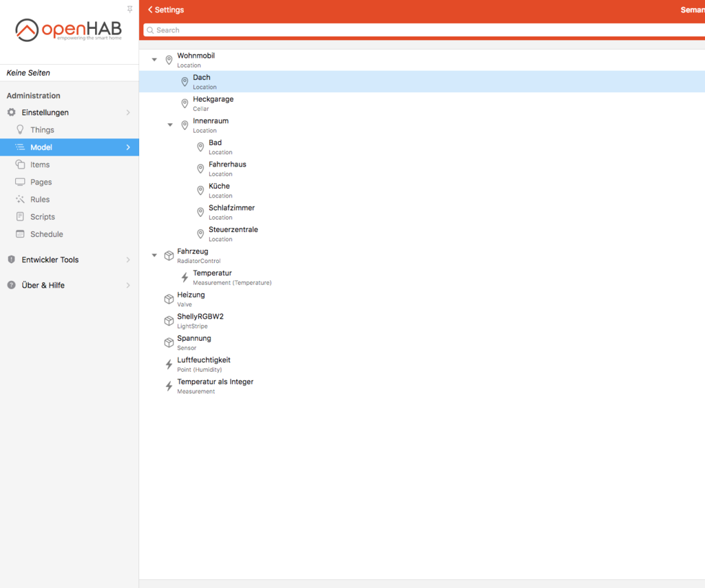Click the Things lightbulb icon
Image resolution: width=705 pixels, height=588 pixels.
pos(20,129)
